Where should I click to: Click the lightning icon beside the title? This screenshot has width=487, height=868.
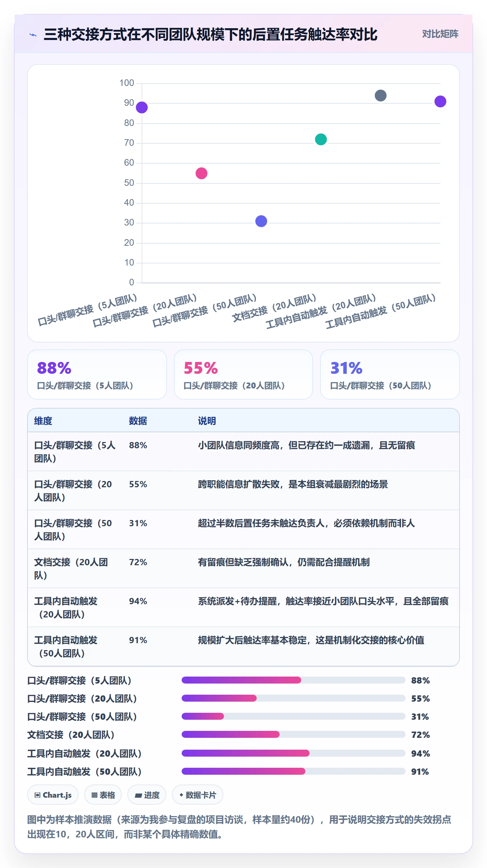point(33,35)
